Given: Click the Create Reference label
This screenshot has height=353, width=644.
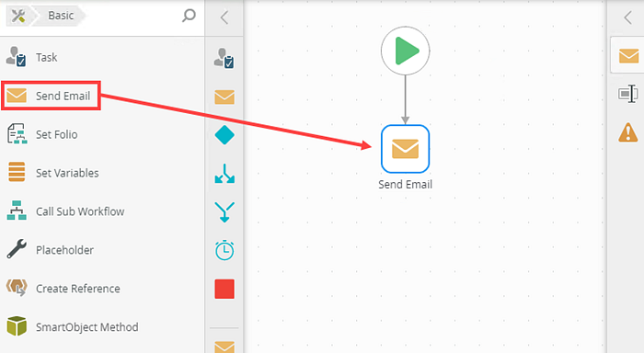Looking at the screenshot, I should pyautogui.click(x=78, y=289).
